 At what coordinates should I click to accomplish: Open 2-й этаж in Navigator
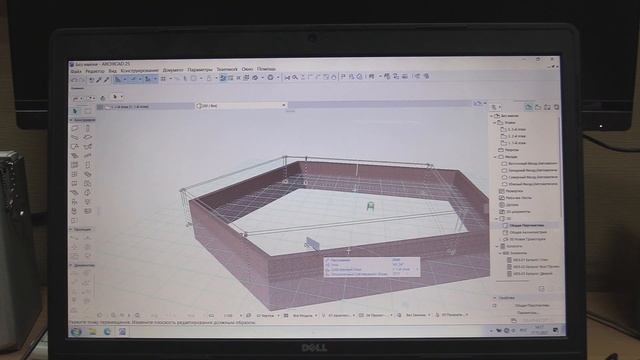pos(513,136)
